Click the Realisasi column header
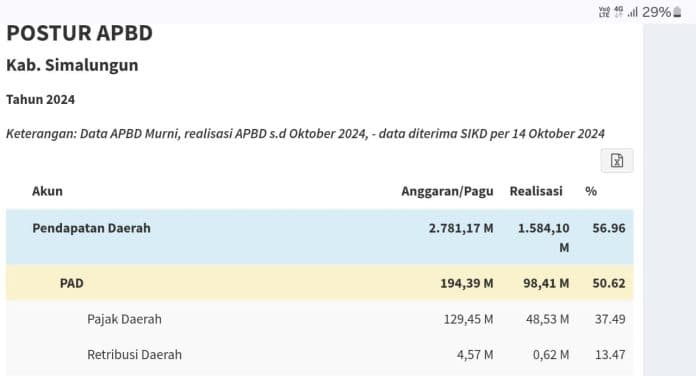Image resolution: width=696 pixels, height=376 pixels. tap(536, 191)
